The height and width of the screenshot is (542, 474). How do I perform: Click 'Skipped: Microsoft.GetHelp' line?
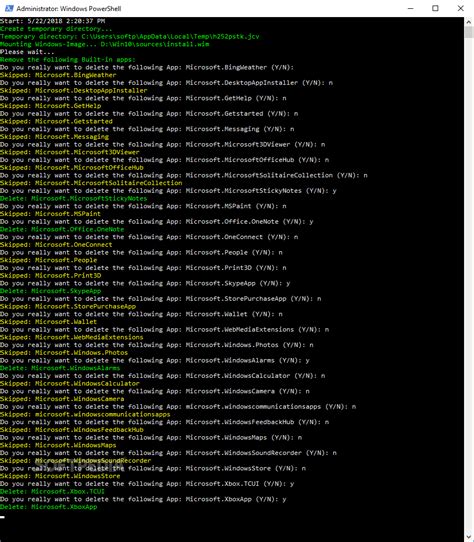pos(50,106)
